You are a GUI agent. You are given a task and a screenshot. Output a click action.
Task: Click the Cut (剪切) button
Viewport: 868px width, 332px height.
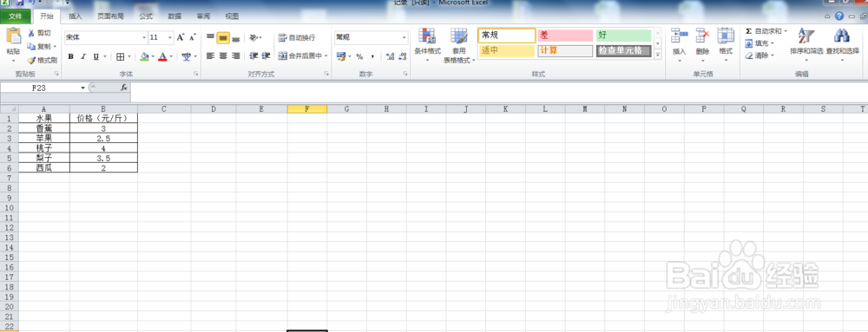[40, 33]
